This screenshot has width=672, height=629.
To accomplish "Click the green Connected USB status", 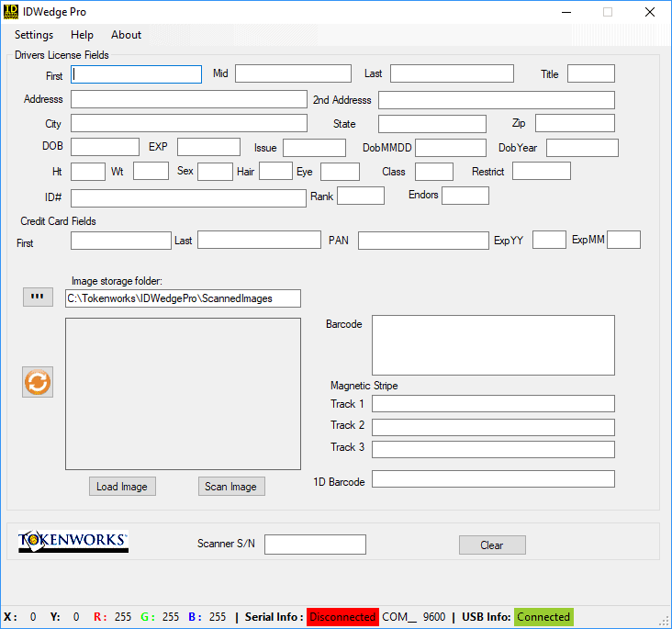I will [x=543, y=617].
